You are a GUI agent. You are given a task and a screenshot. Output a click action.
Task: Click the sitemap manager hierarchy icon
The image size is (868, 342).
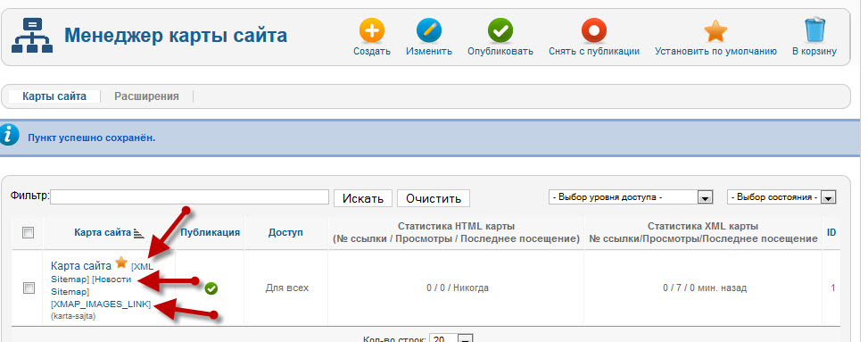[x=32, y=36]
